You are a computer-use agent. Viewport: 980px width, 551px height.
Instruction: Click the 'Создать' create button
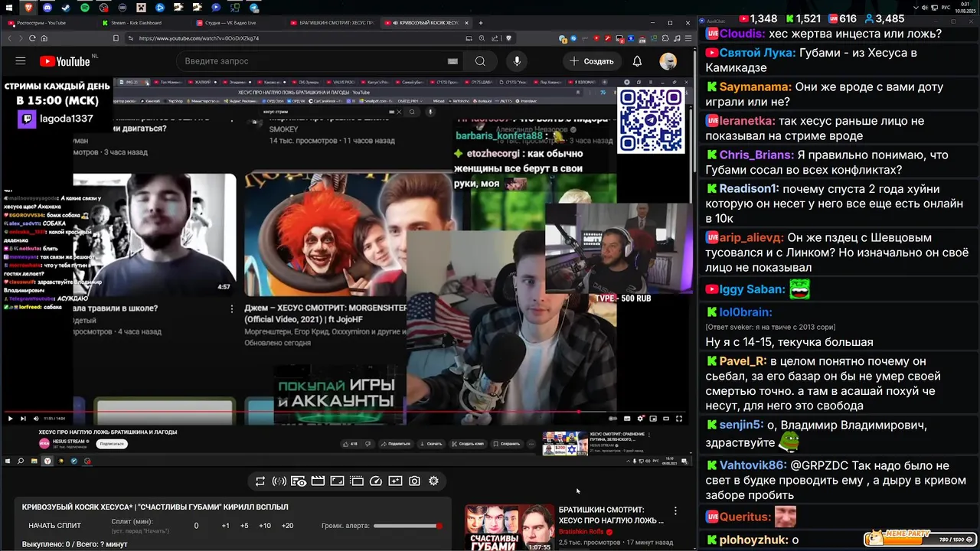tap(591, 61)
